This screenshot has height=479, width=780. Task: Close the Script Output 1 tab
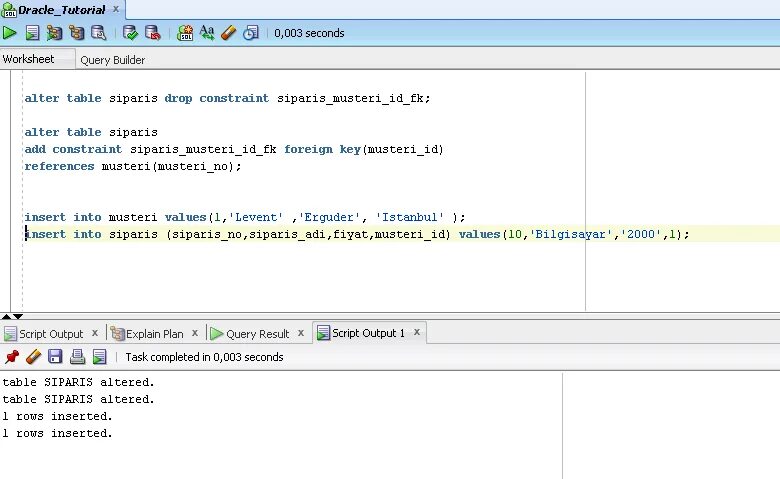416,332
